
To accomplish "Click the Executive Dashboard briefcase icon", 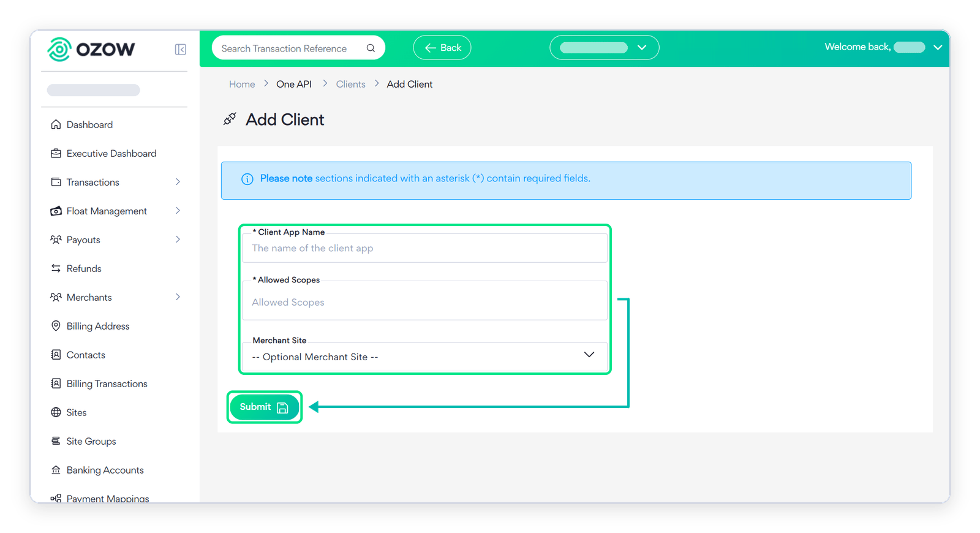I will 56,153.
